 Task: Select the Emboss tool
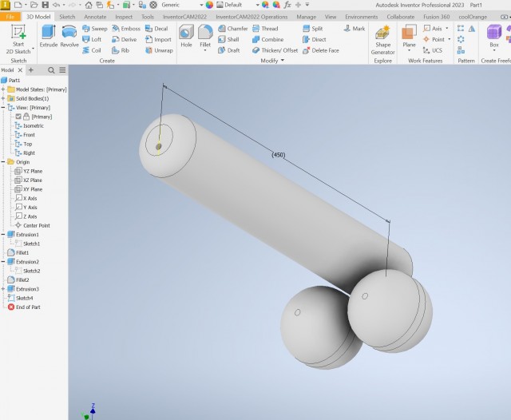point(126,29)
